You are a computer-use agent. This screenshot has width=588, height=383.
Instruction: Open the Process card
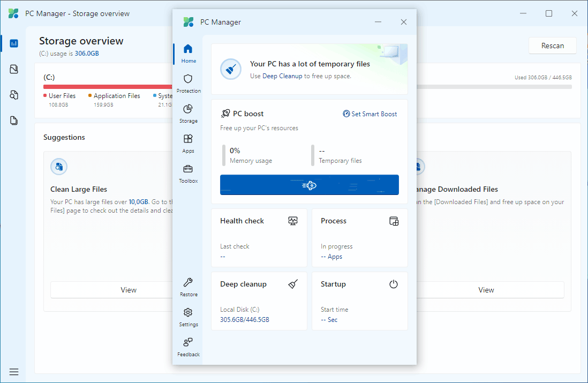360,238
